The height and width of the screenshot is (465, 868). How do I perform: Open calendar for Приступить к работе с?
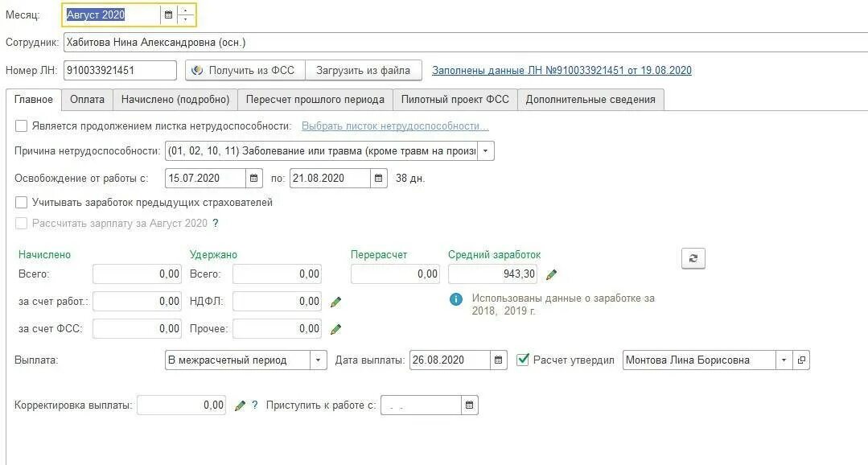[x=470, y=405]
